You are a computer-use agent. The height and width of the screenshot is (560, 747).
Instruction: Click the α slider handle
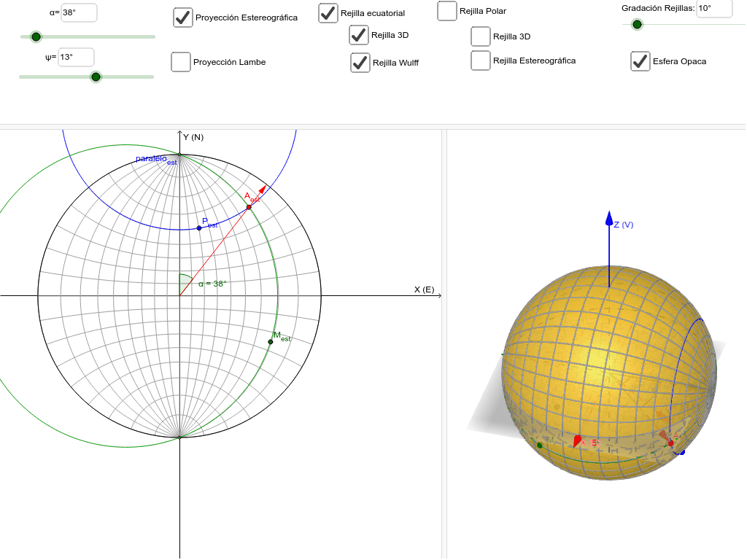pyautogui.click(x=36, y=36)
